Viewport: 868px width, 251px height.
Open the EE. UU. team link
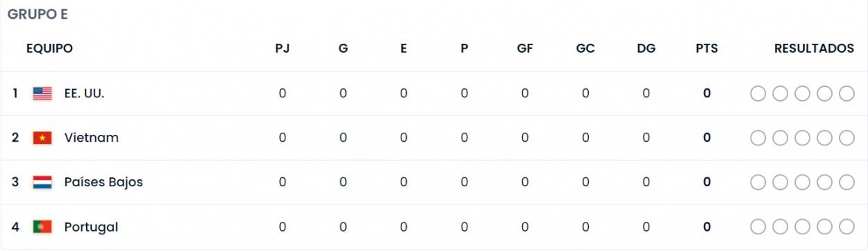(84, 93)
